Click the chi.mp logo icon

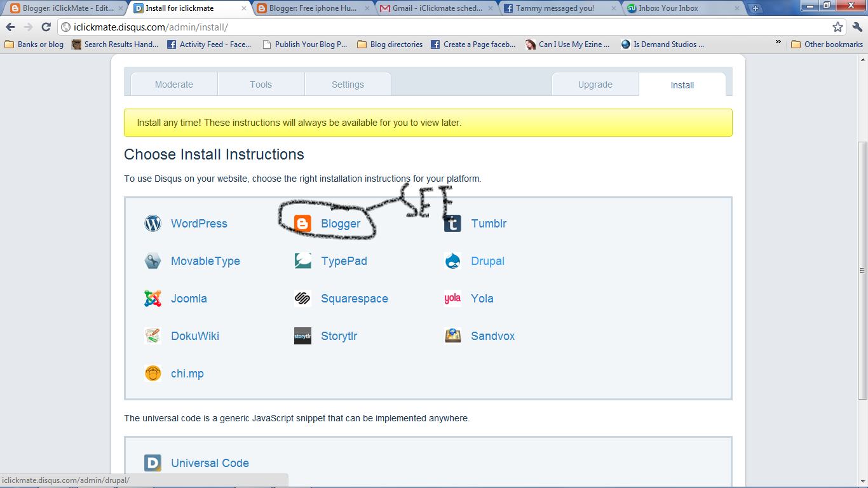[x=153, y=374]
